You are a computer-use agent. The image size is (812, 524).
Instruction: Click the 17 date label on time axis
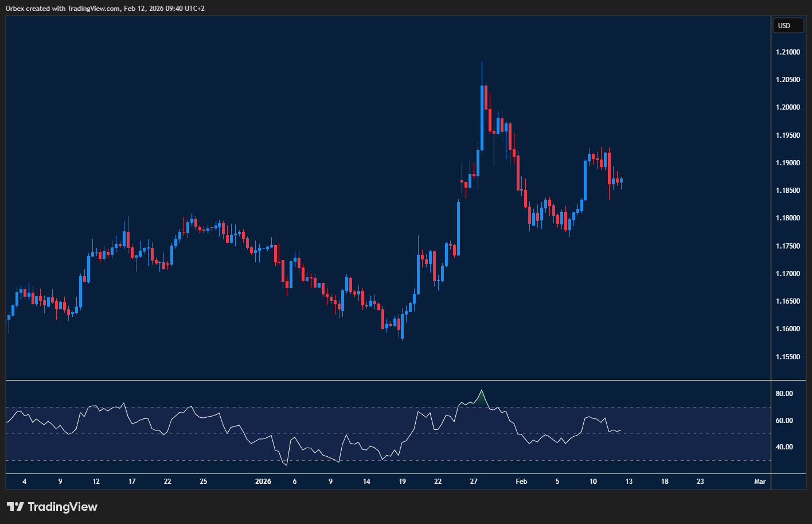132,482
